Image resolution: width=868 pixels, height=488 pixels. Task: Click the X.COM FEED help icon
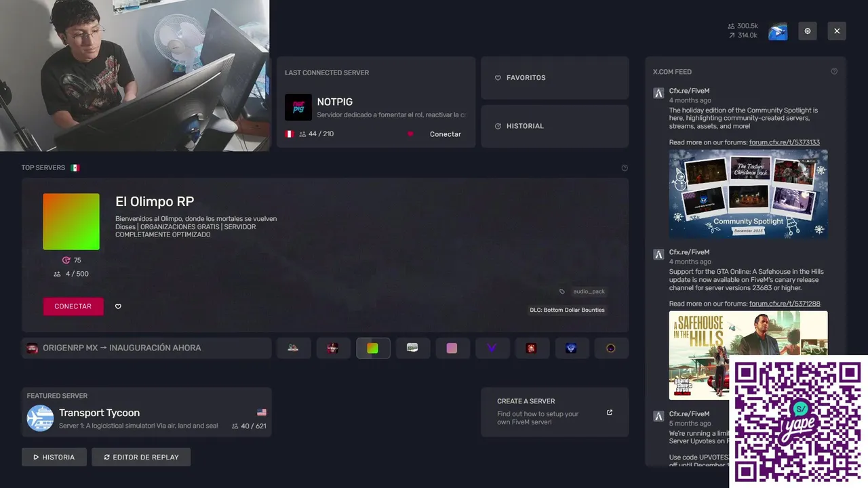click(834, 72)
